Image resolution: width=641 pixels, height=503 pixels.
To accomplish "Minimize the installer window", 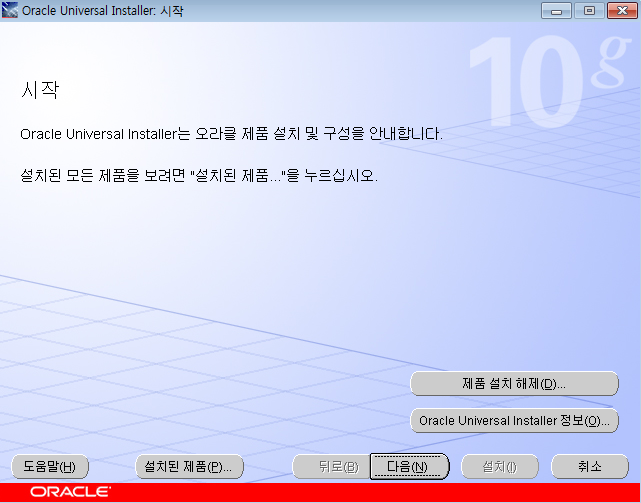I will pos(556,11).
